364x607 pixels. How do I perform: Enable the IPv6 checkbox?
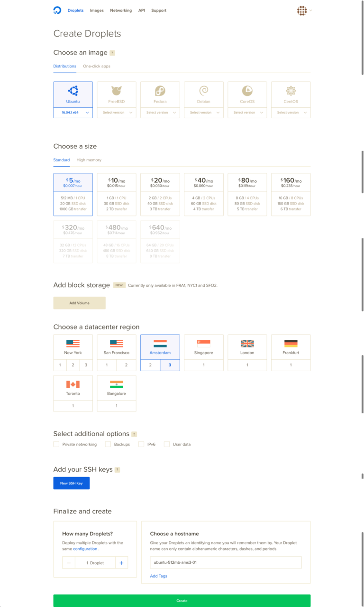[x=141, y=444]
